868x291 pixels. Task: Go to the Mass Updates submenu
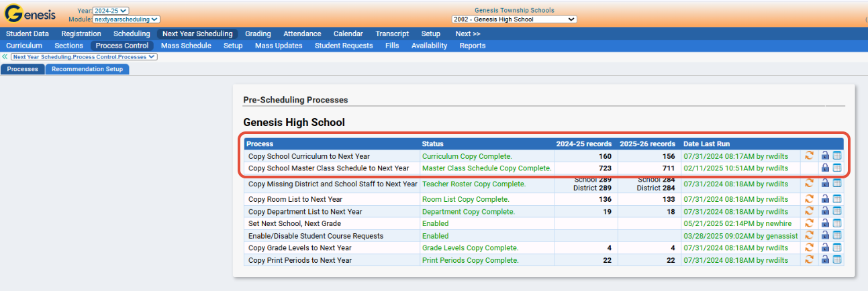click(x=279, y=46)
